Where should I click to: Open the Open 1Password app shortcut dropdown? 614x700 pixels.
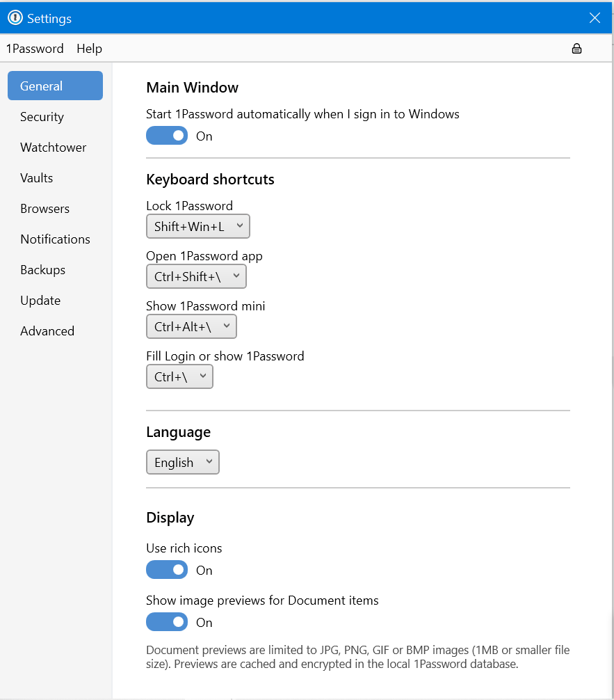pyautogui.click(x=196, y=276)
